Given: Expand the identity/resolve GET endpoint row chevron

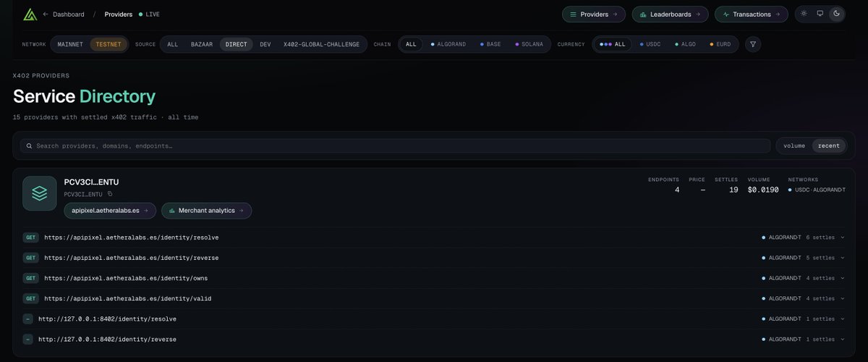Looking at the screenshot, I should click(x=842, y=237).
